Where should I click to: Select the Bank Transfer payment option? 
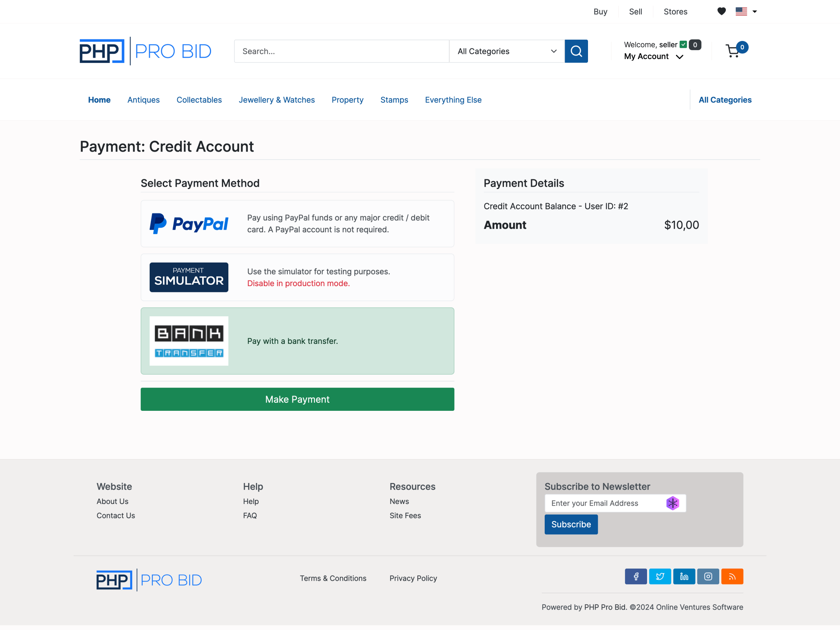(297, 341)
